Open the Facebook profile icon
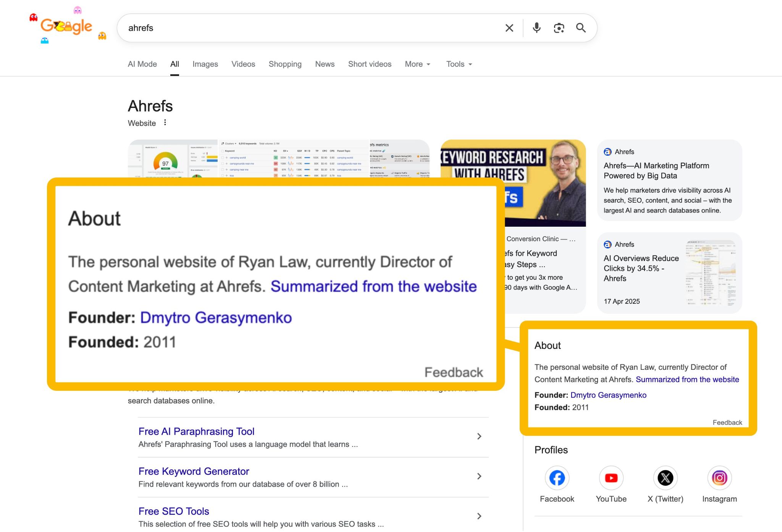The width and height of the screenshot is (782, 532). pos(557,478)
